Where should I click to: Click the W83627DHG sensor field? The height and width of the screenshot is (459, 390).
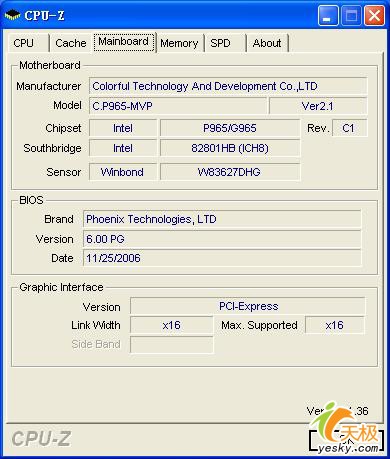tap(230, 172)
